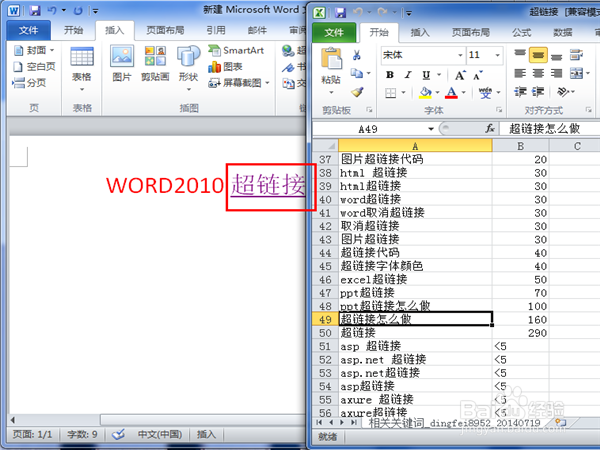Click the Word proofing check icon in status bar
The height and width of the screenshot is (450, 600).
(118, 434)
